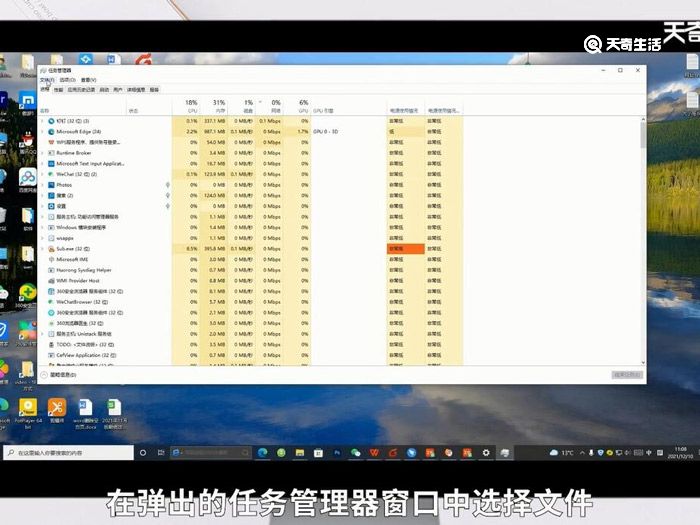Open the 选项(O) menu

pyautogui.click(x=67, y=80)
